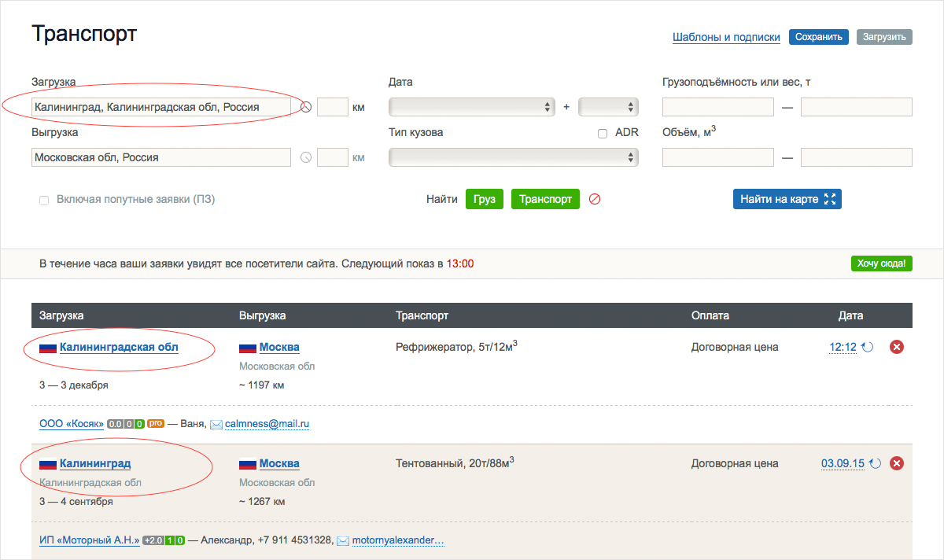
Task: Delete the Рефрижератор listing with red X
Action: click(x=896, y=347)
